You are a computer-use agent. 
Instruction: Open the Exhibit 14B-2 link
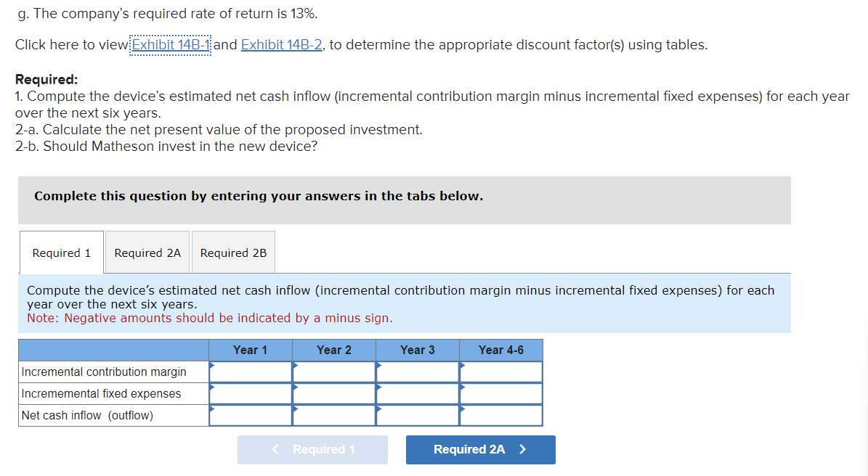[279, 44]
